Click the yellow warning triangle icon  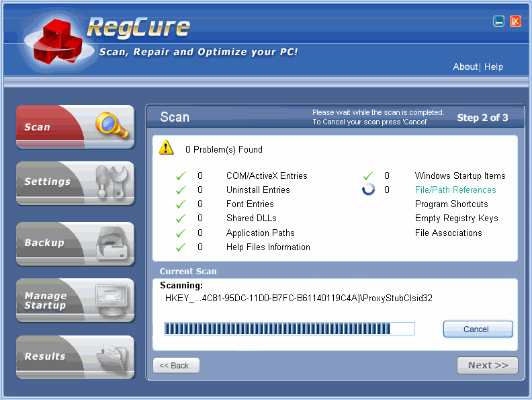(x=167, y=147)
